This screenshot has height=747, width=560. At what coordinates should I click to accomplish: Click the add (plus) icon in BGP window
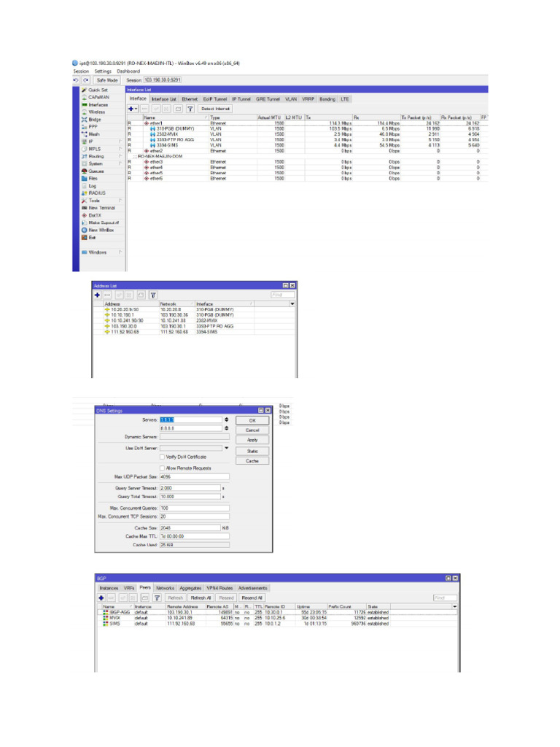coord(101,598)
